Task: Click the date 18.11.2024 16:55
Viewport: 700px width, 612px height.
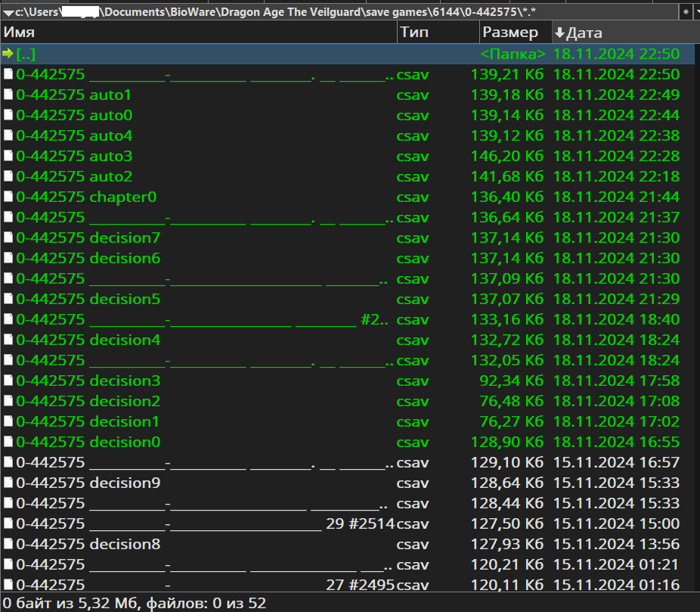Action: [616, 442]
